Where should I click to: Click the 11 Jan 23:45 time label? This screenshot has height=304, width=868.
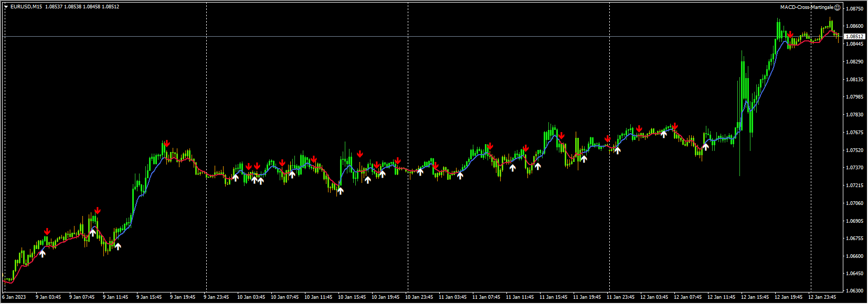pos(620,297)
